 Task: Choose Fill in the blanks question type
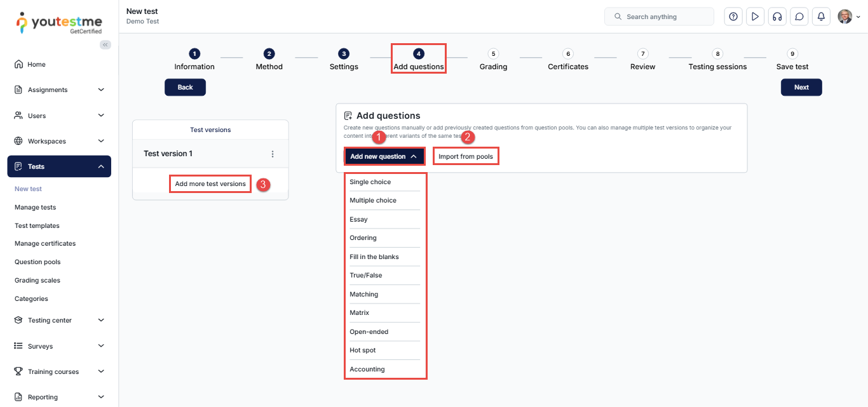click(x=374, y=257)
